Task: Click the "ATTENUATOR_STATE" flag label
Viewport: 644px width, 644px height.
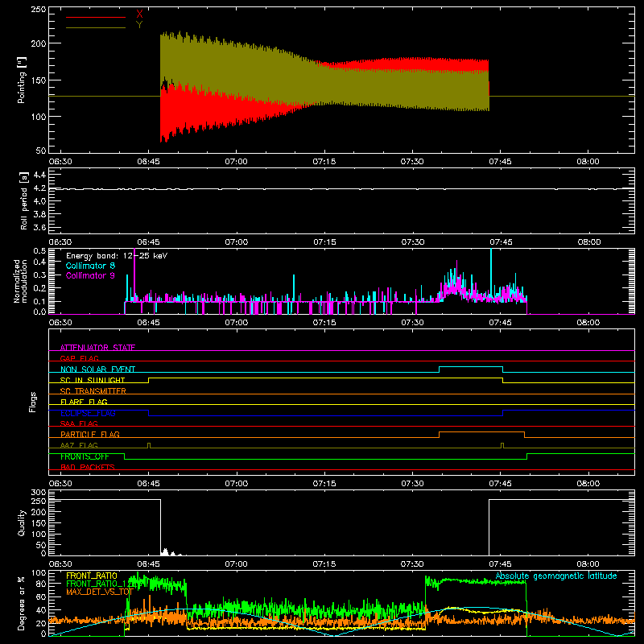Action: (x=97, y=347)
